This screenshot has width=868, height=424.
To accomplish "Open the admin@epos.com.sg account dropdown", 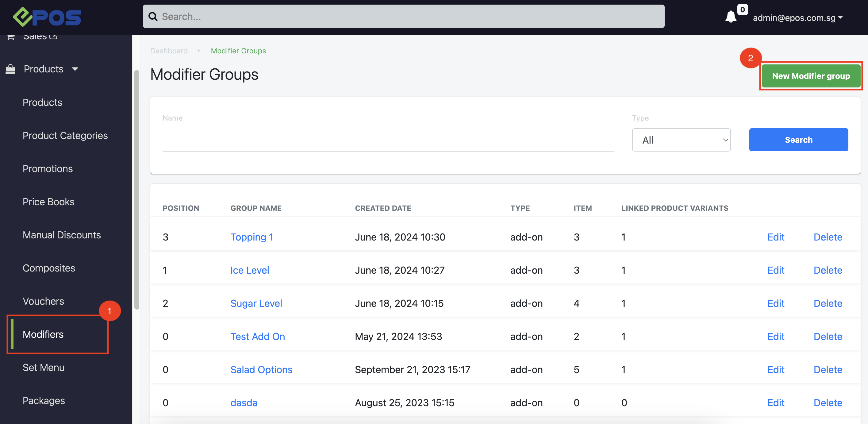I will [797, 17].
